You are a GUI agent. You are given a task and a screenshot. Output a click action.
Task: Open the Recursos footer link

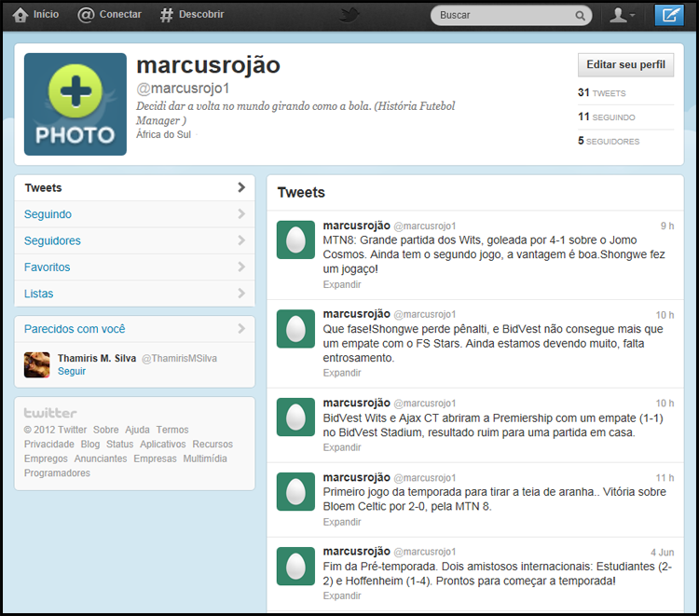(x=212, y=444)
